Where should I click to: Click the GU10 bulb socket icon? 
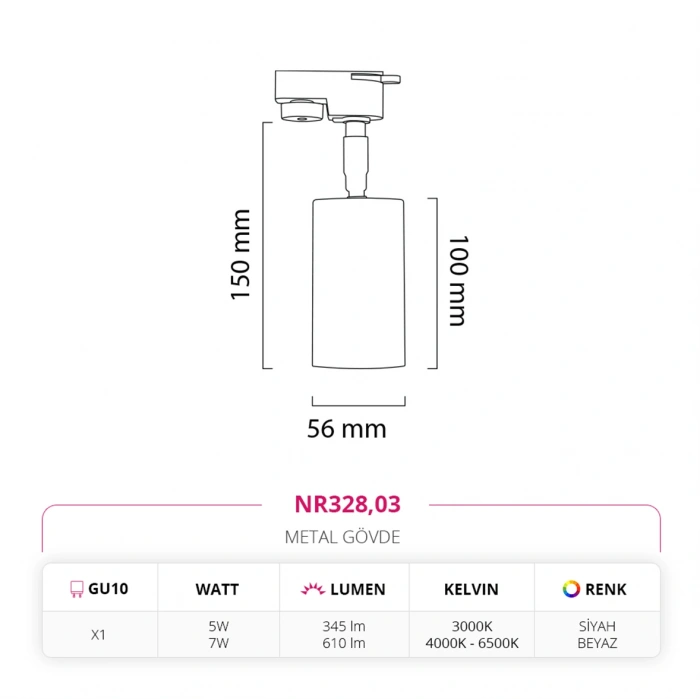(x=75, y=590)
